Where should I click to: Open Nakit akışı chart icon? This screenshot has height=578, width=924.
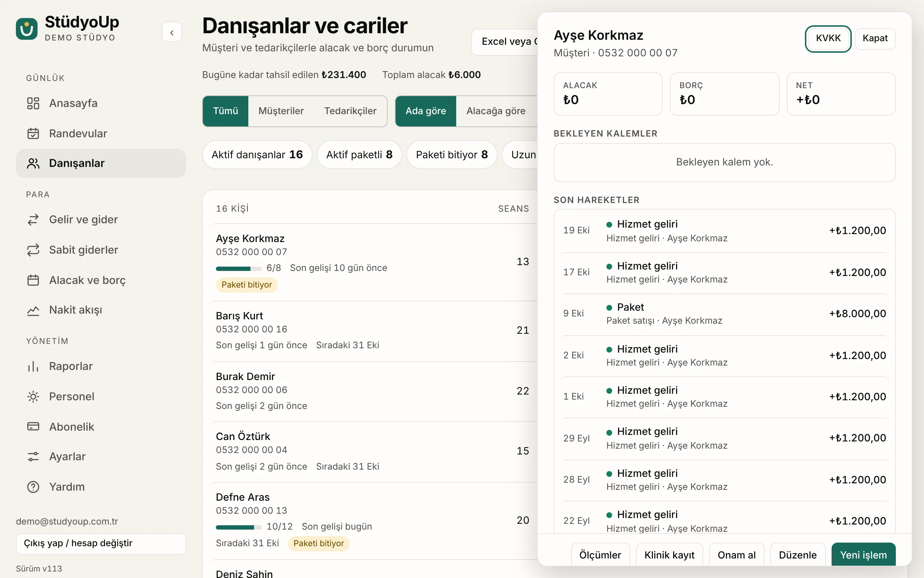[33, 310]
